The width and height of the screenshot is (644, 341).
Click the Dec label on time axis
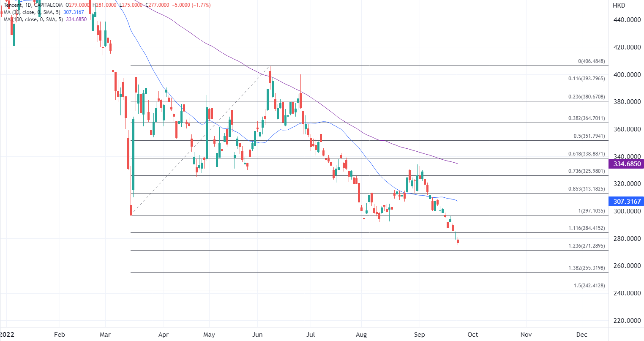[x=582, y=335]
